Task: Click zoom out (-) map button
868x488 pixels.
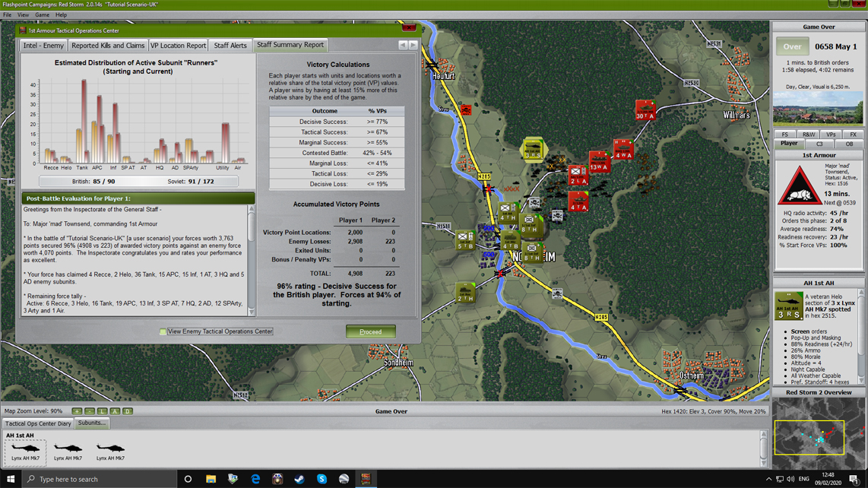Action: click(x=90, y=411)
